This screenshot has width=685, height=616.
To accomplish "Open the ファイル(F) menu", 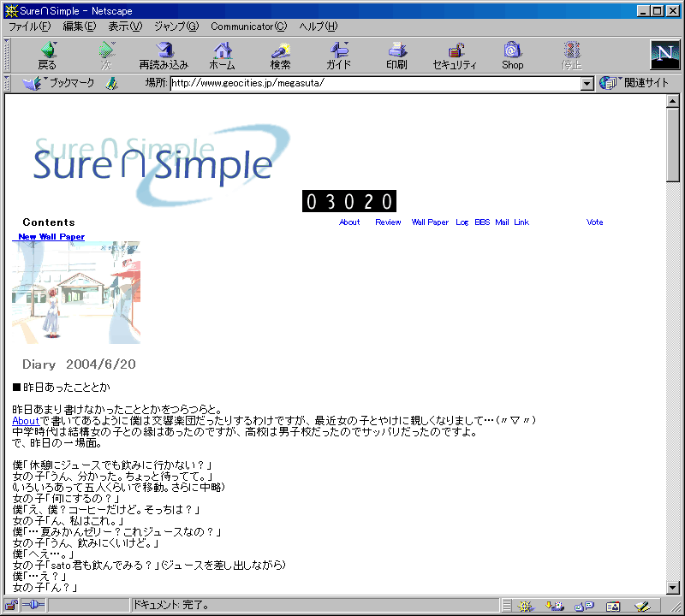I will 30,27.
